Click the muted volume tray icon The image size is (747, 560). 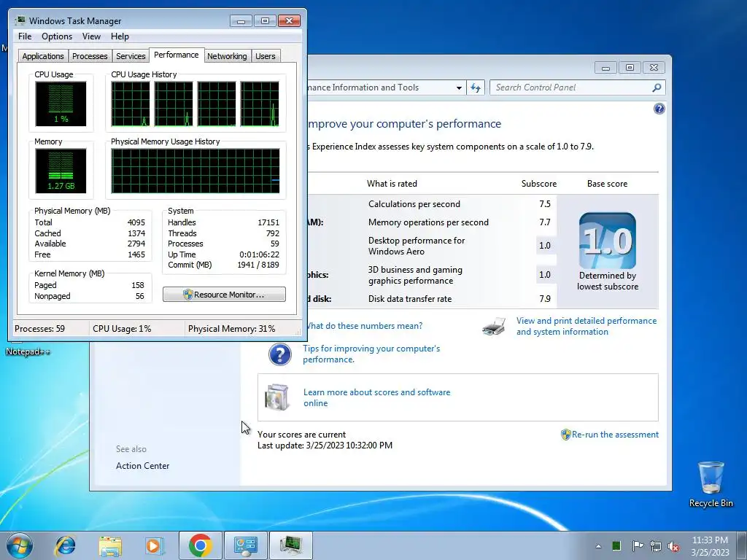pos(673,546)
